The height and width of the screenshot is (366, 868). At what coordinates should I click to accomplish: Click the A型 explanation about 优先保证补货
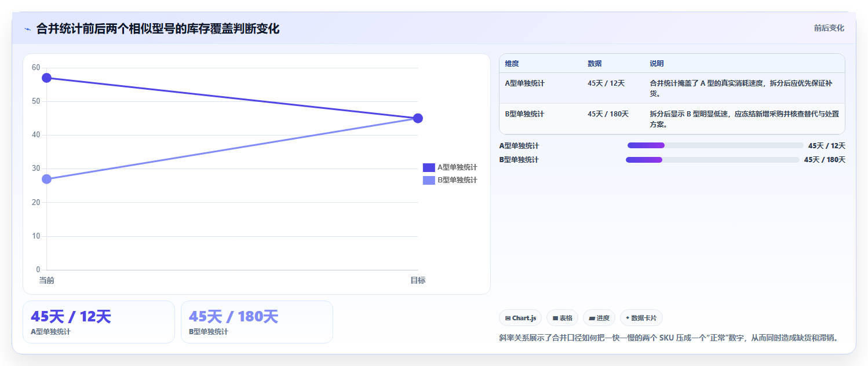[x=745, y=88]
